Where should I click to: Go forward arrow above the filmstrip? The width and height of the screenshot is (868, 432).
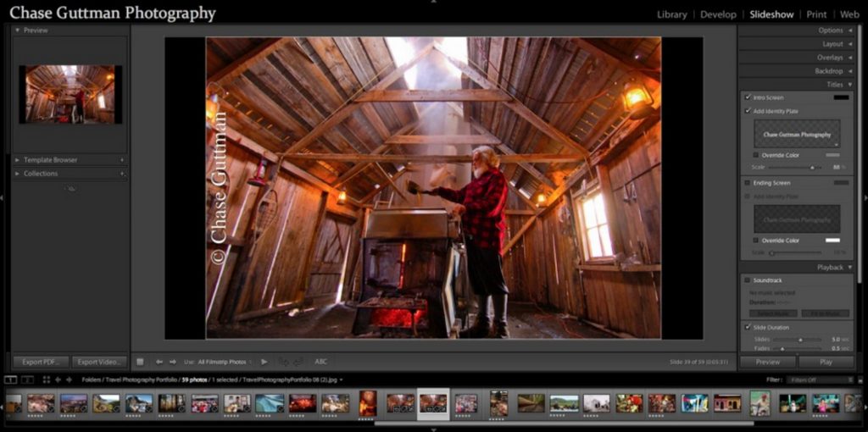coord(70,379)
